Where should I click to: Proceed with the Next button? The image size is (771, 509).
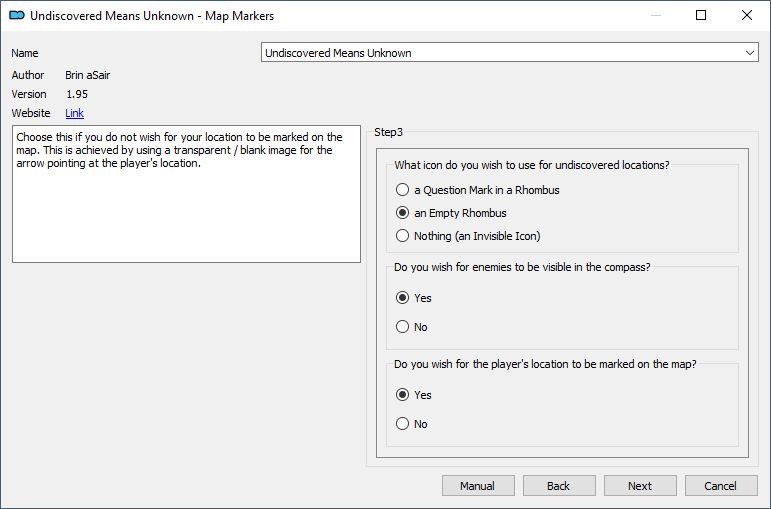coord(640,486)
